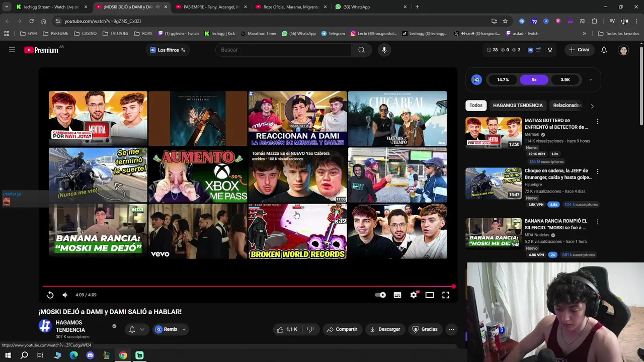Open a new browser tab
Screen dimensions: 644x362
(x=417, y=7)
